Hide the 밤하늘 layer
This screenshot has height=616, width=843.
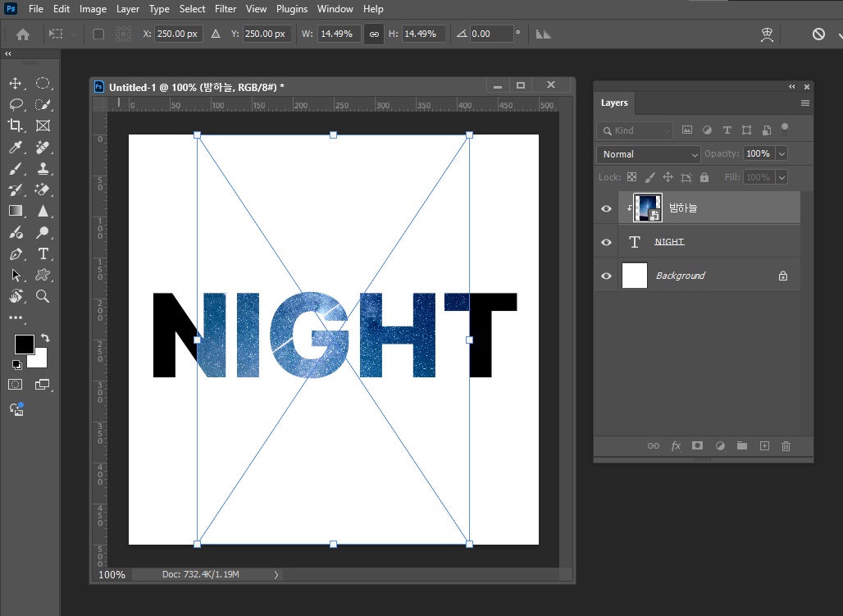[x=606, y=208]
